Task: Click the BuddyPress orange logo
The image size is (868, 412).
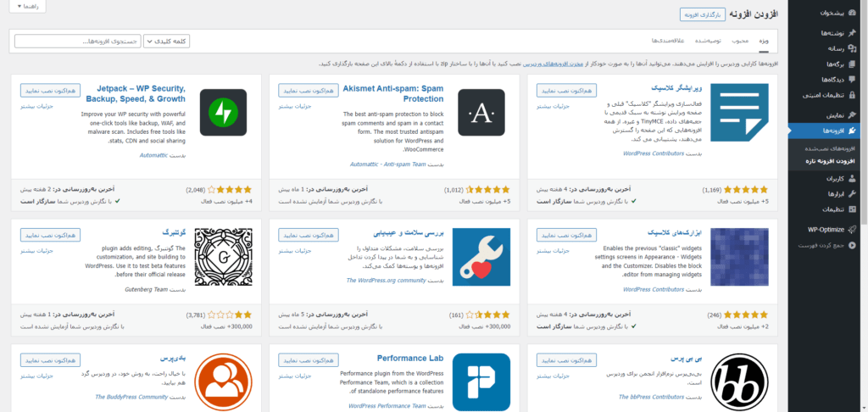Action: [x=223, y=382]
